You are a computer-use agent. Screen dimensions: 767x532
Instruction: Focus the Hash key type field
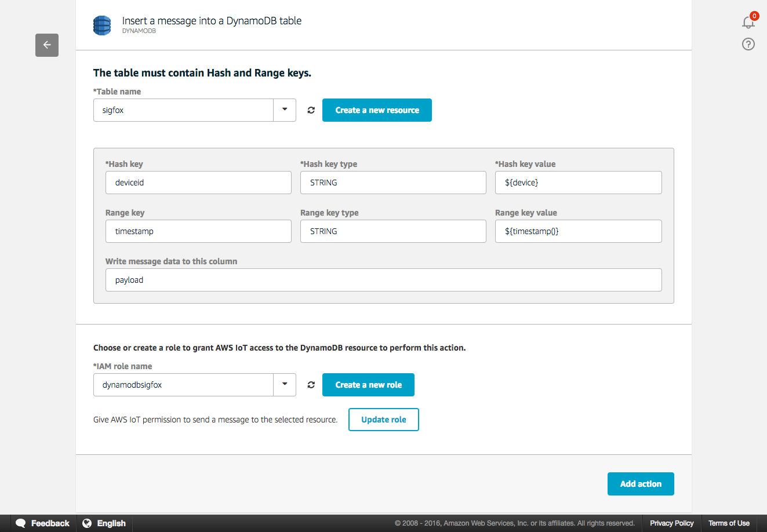pyautogui.click(x=393, y=183)
